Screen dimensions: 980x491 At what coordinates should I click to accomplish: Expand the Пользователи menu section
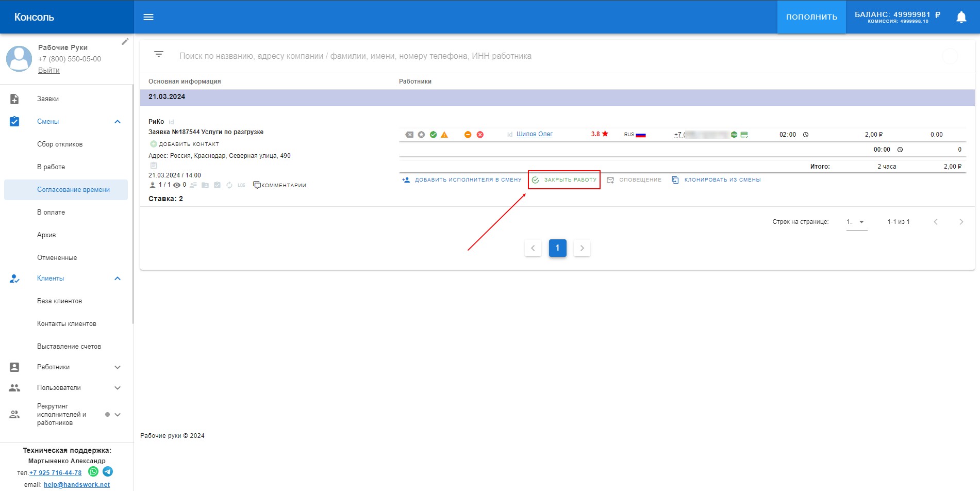(x=118, y=388)
